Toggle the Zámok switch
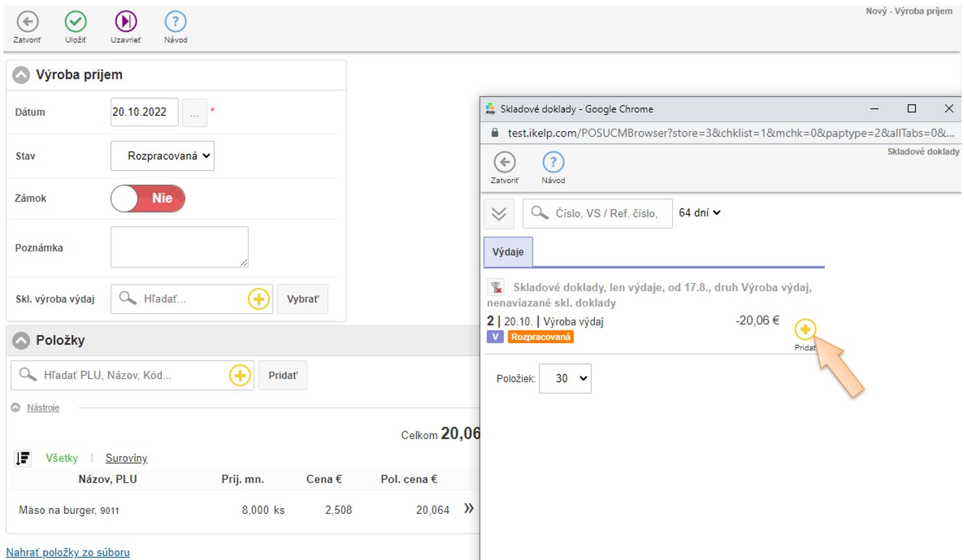Image resolution: width=964 pixels, height=560 pixels. click(x=148, y=199)
